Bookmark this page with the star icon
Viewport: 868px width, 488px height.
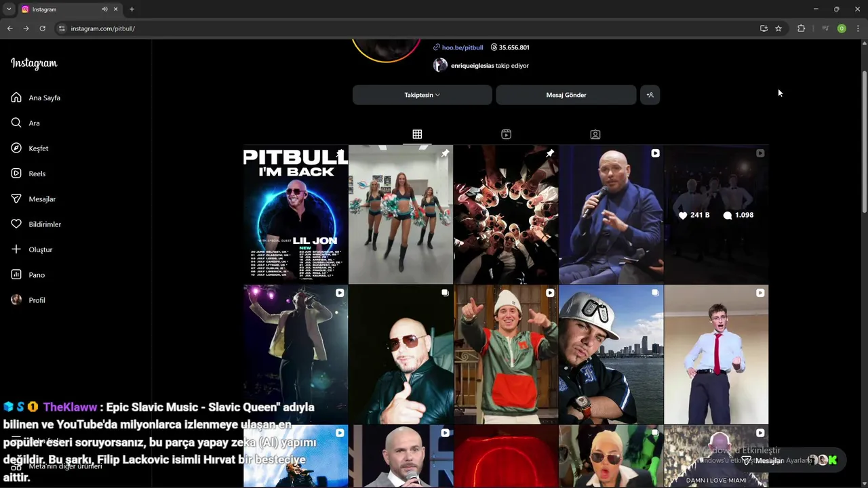coord(778,28)
